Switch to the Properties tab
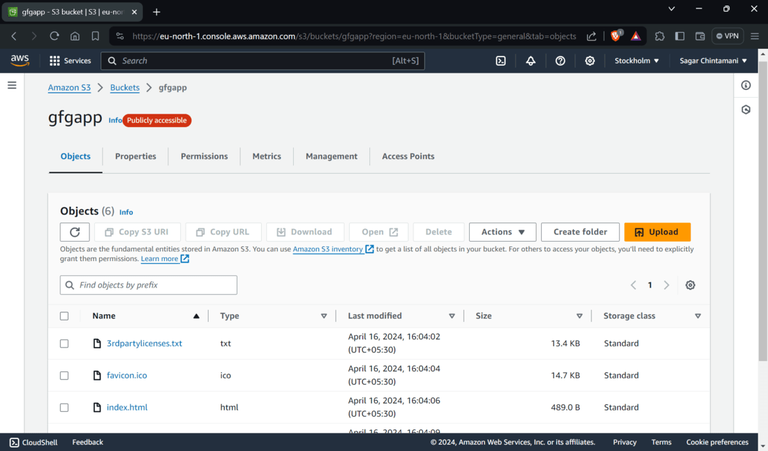This screenshot has height=451, width=768. 136,156
